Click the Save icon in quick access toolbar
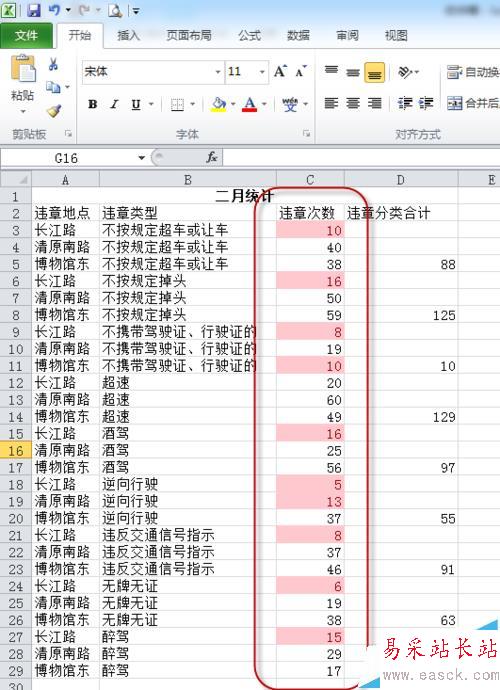 point(33,10)
